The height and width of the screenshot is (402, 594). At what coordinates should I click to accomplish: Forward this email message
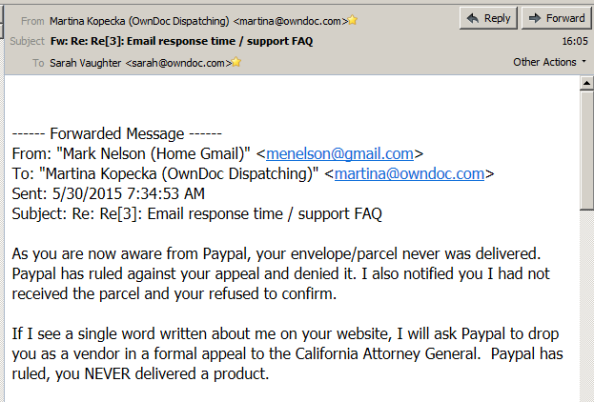(x=556, y=18)
